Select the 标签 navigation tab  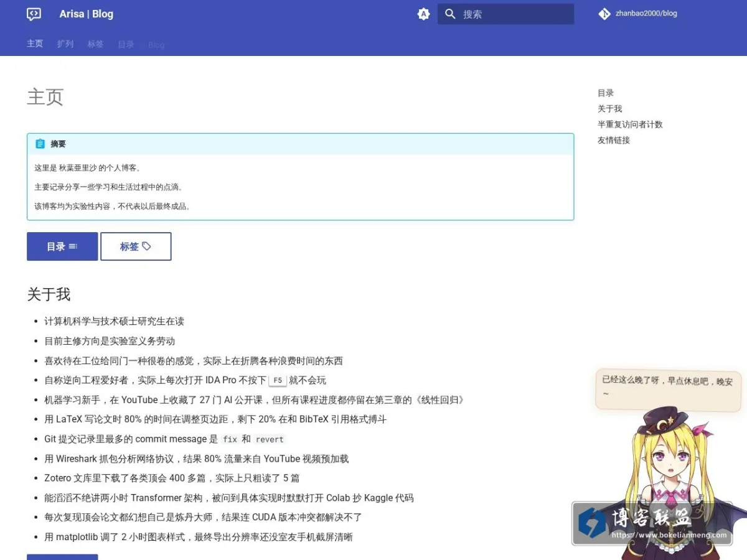tap(96, 44)
